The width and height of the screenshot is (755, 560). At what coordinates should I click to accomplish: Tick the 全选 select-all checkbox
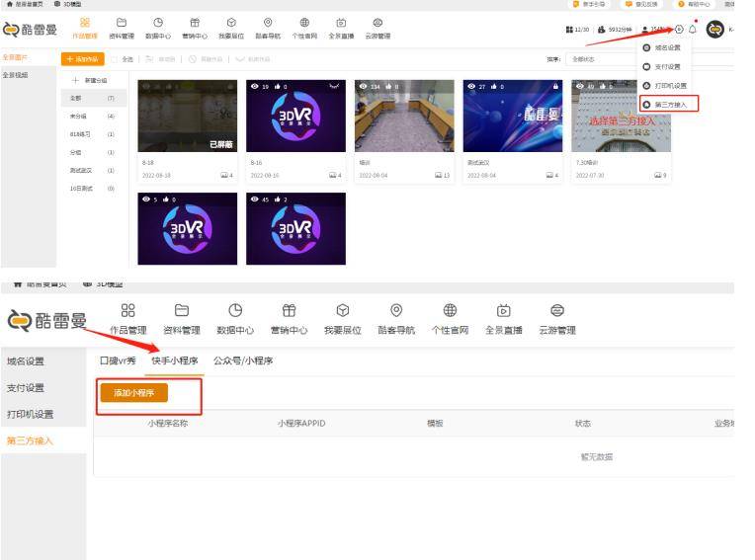pyautogui.click(x=114, y=59)
